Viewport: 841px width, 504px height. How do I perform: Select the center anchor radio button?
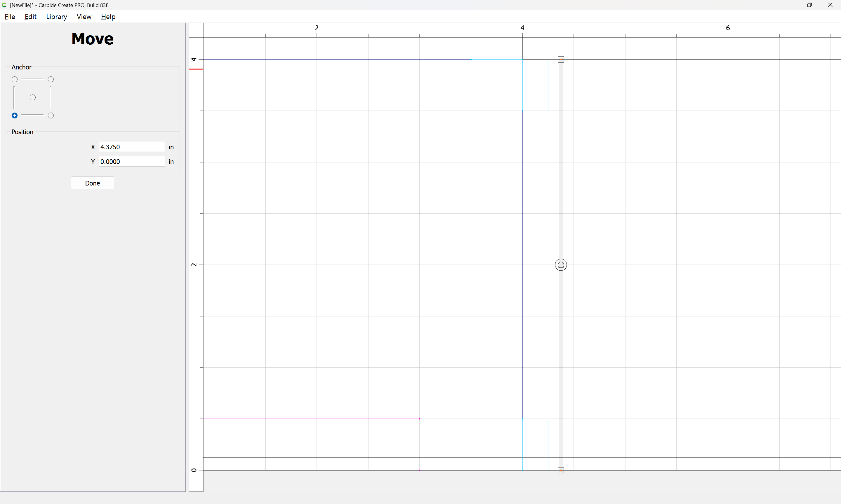pyautogui.click(x=33, y=98)
